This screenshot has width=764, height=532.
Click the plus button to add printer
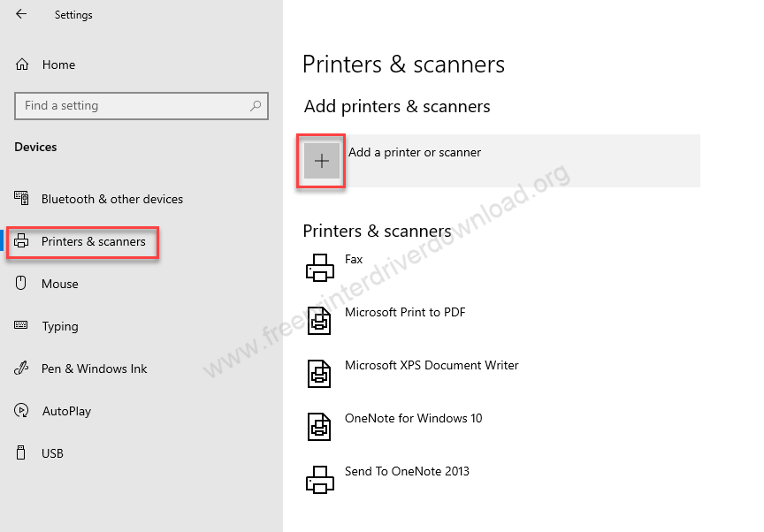click(322, 161)
